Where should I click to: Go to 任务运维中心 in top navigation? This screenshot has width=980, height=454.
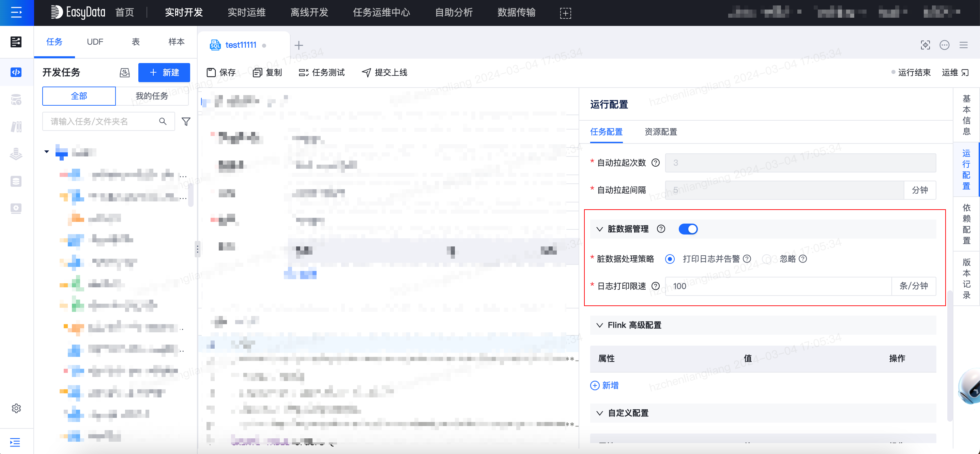(x=382, y=13)
